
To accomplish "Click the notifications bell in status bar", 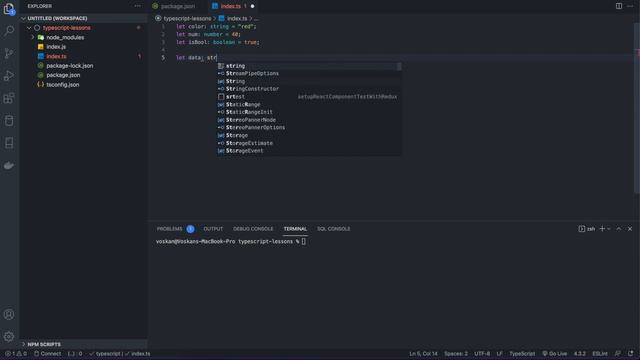I will point(631,353).
